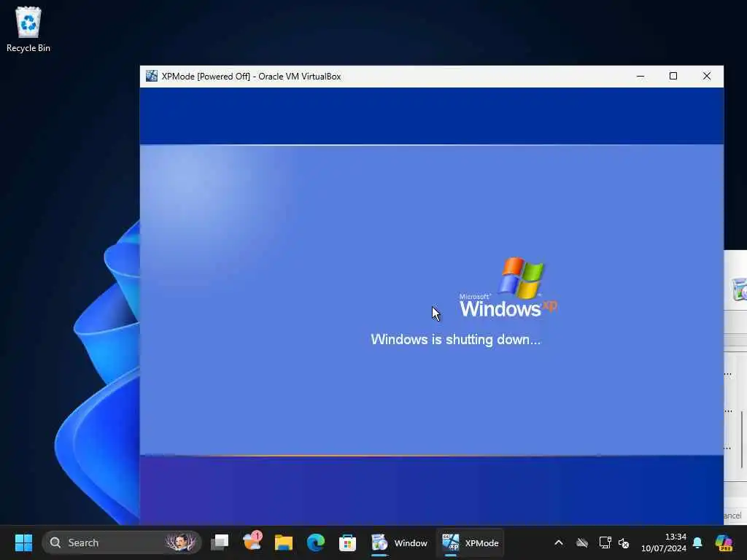The width and height of the screenshot is (747, 560).
Task: Click the VirtualBox icon in XPMode title bar
Action: tap(152, 76)
